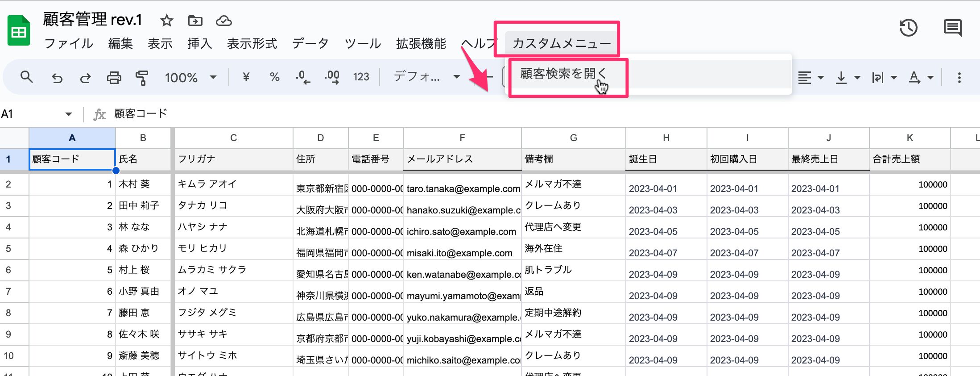Select header cell 備考欄
The height and width of the screenshot is (376, 980).
(574, 159)
